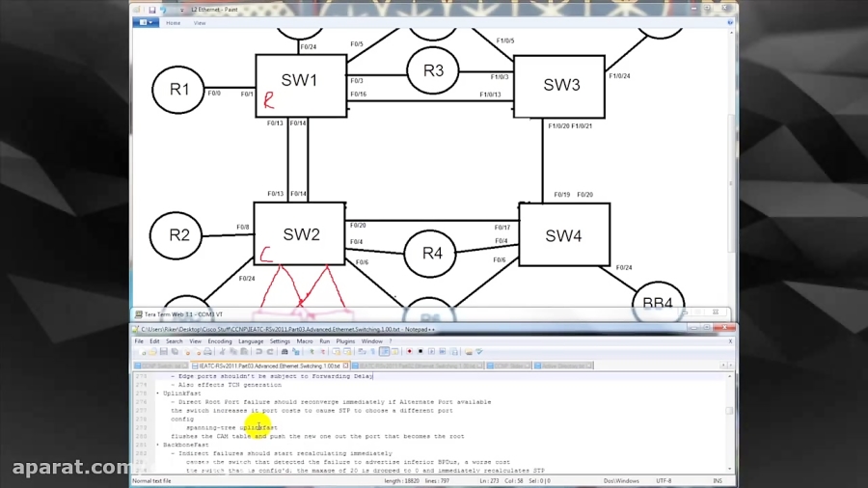This screenshot has width=868, height=488.
Task: Open the Paint View ribbon tab
Action: pos(200,23)
